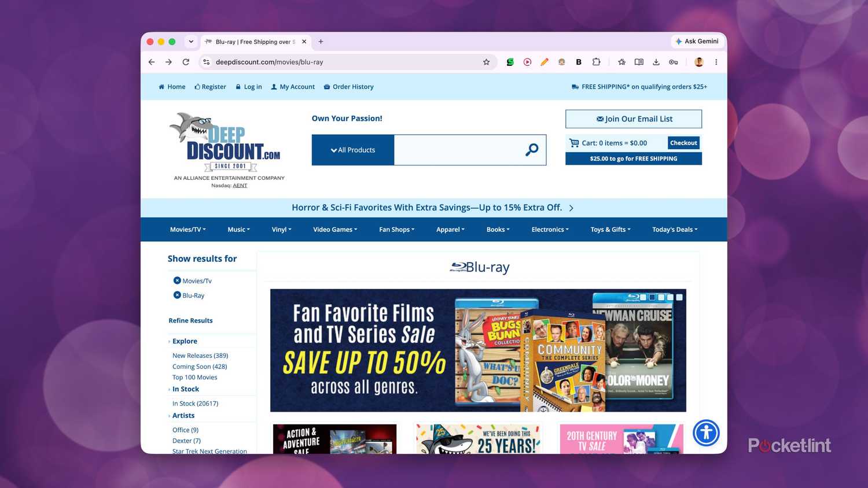Screen dimensions: 868x488
Task: Click the browser forward arrow
Action: click(x=168, y=62)
